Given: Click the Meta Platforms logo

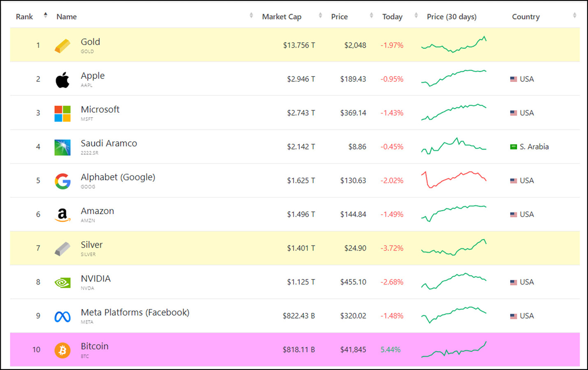Looking at the screenshot, I should pyautogui.click(x=63, y=317).
